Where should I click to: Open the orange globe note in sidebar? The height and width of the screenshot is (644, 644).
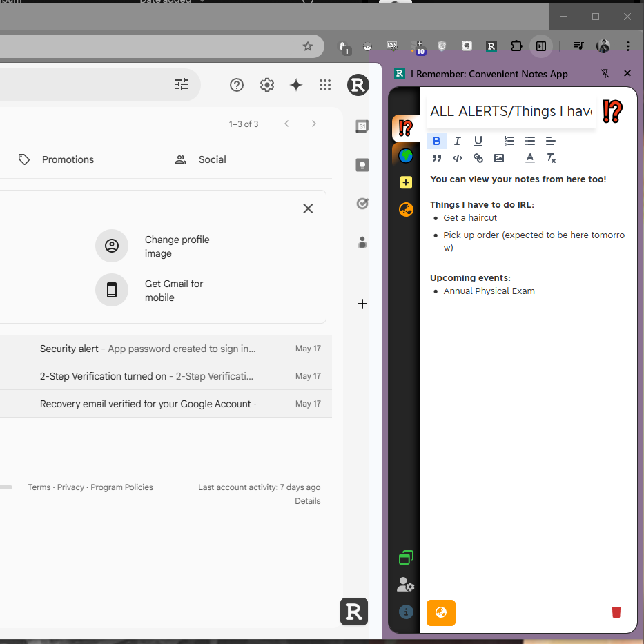click(x=406, y=209)
